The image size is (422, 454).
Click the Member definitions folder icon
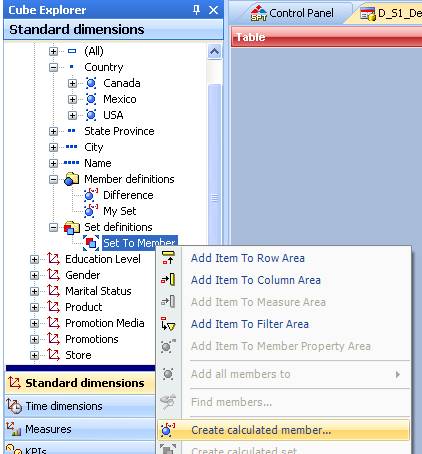click(x=71, y=179)
